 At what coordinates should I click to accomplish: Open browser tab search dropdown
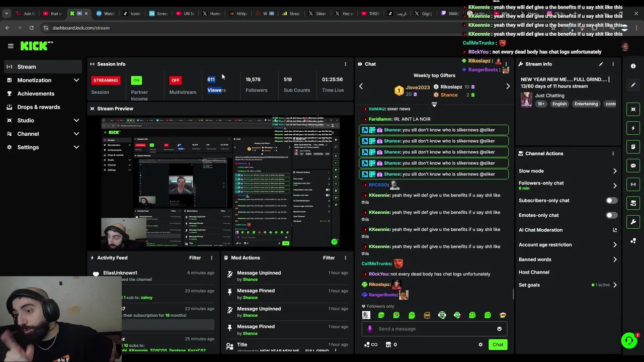pyautogui.click(x=6, y=14)
